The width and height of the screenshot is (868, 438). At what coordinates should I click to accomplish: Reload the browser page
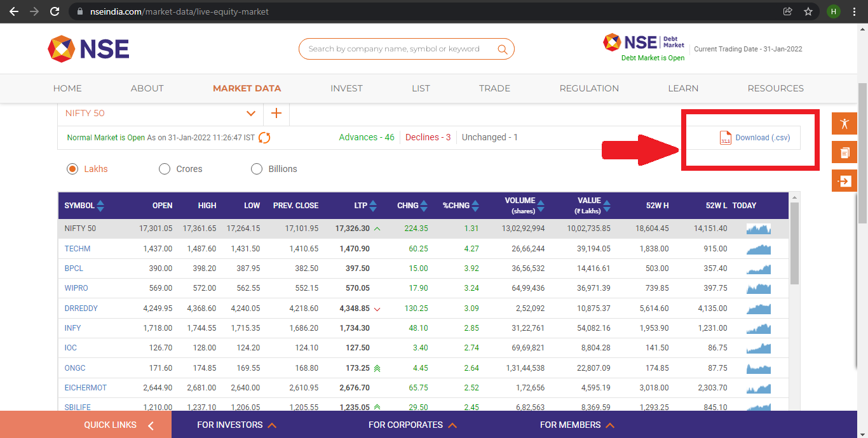55,11
